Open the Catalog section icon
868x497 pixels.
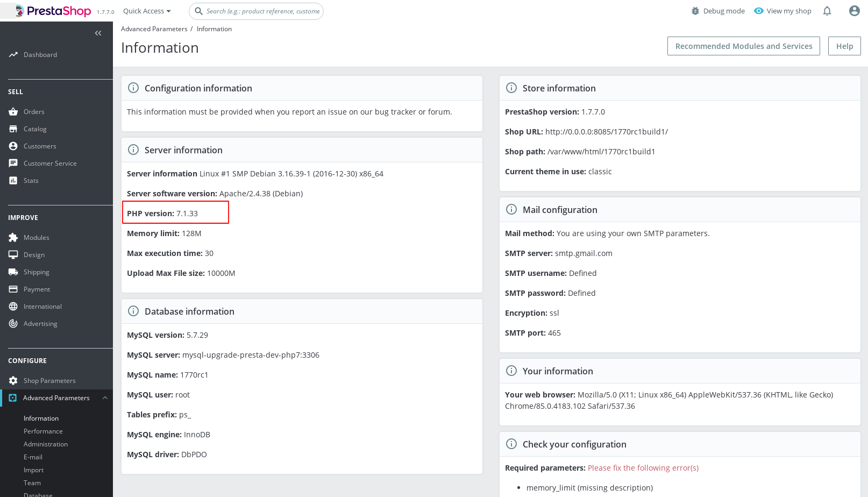point(13,129)
